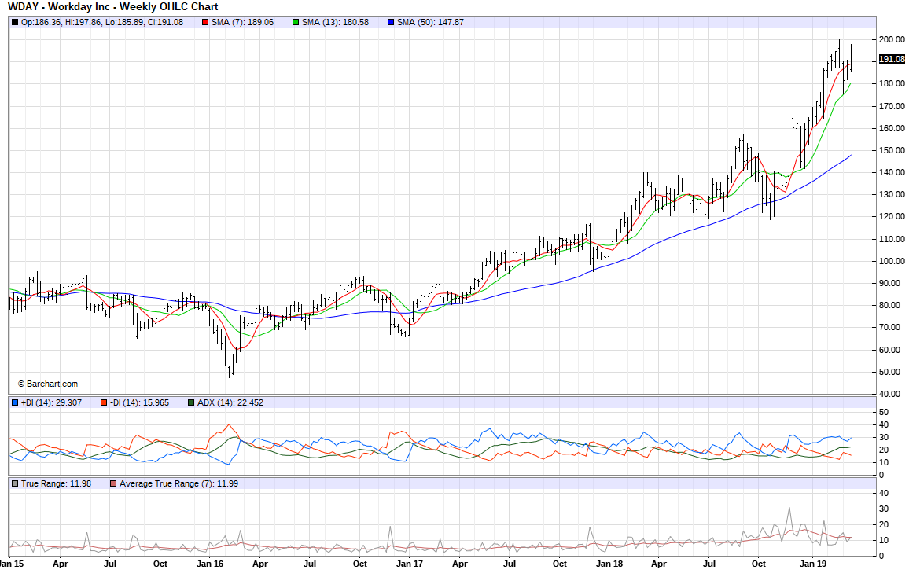Image resolution: width=909 pixels, height=588 pixels.
Task: Click the red SMA (7) legend swatch
Action: click(205, 22)
